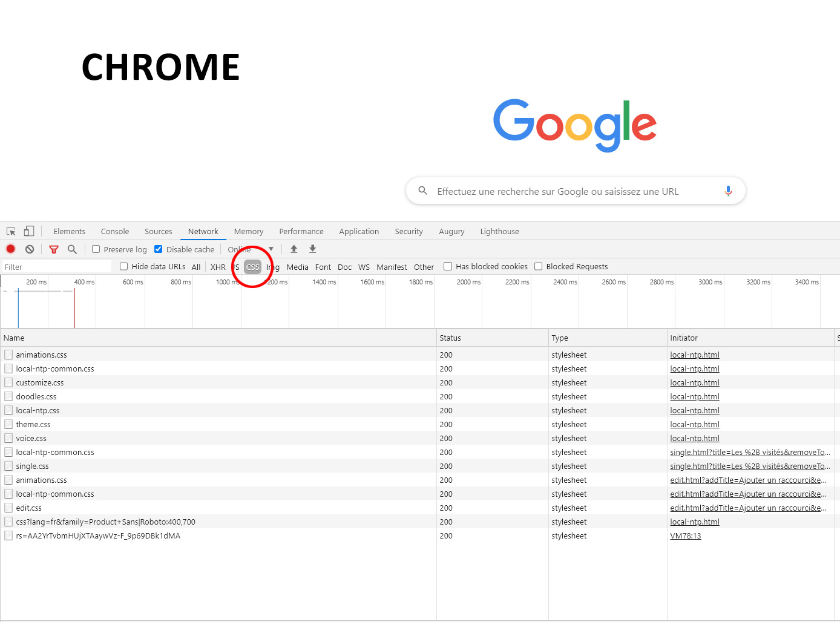Select the doodles.css request row

pos(420,396)
